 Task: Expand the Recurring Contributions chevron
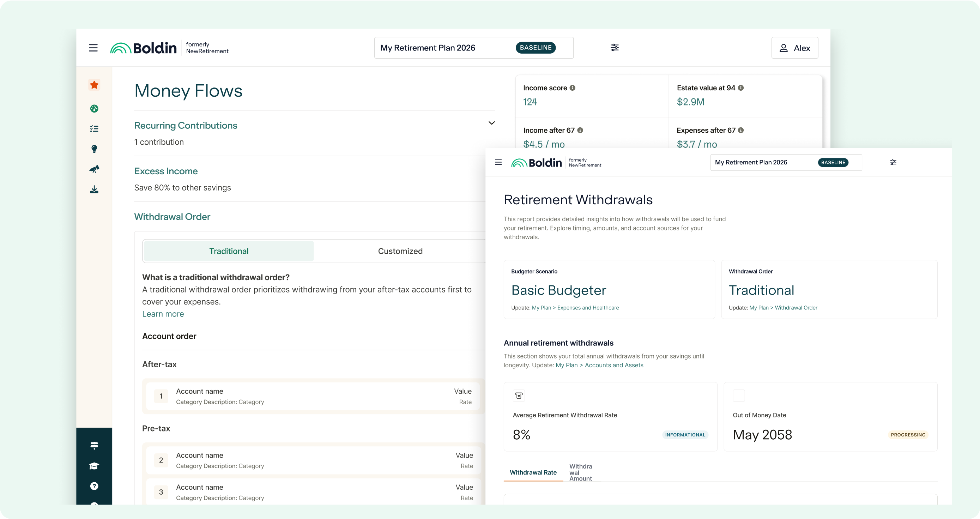pos(491,123)
